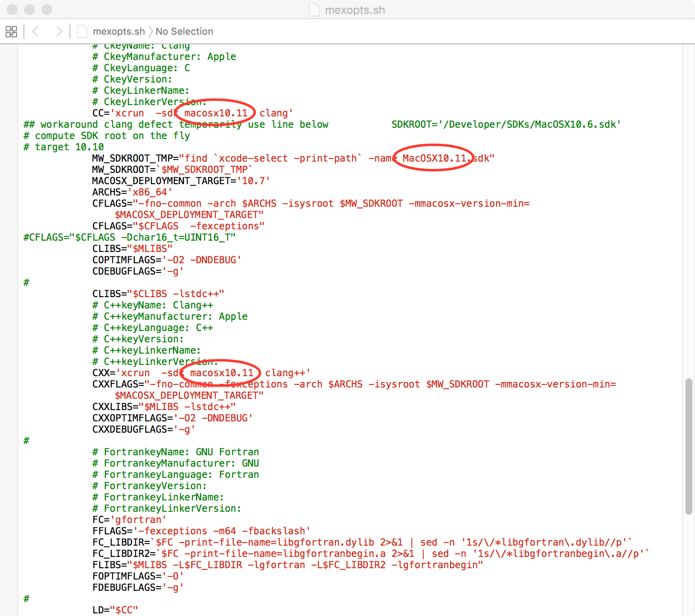
Task: Click the window close button
Action: [12, 10]
